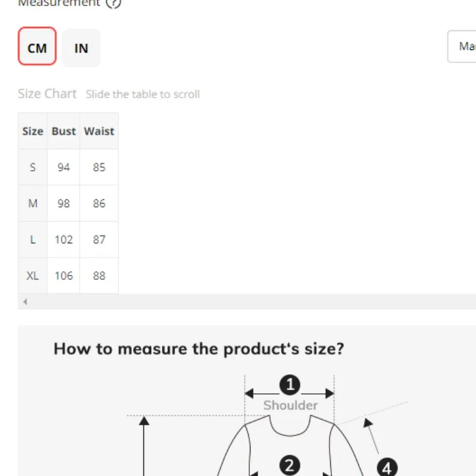Click the left scroll arrow below size table
Screen dimensions: 476x476
(25, 302)
